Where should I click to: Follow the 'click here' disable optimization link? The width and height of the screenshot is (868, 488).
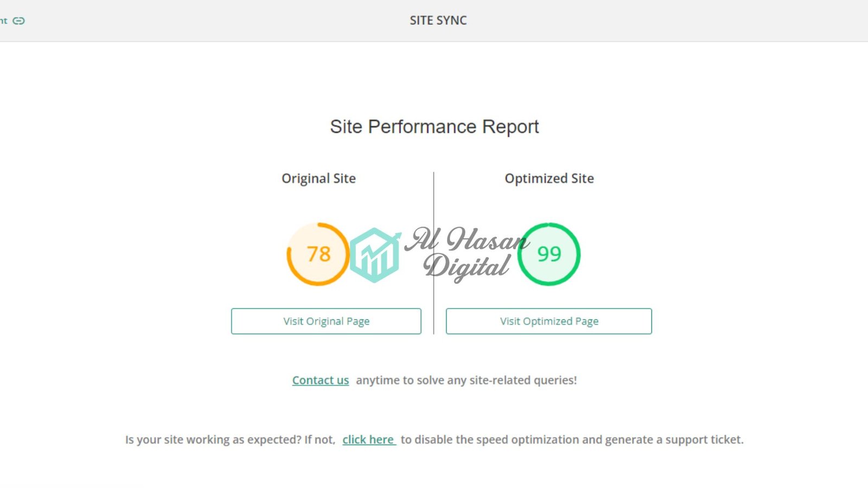369,440
